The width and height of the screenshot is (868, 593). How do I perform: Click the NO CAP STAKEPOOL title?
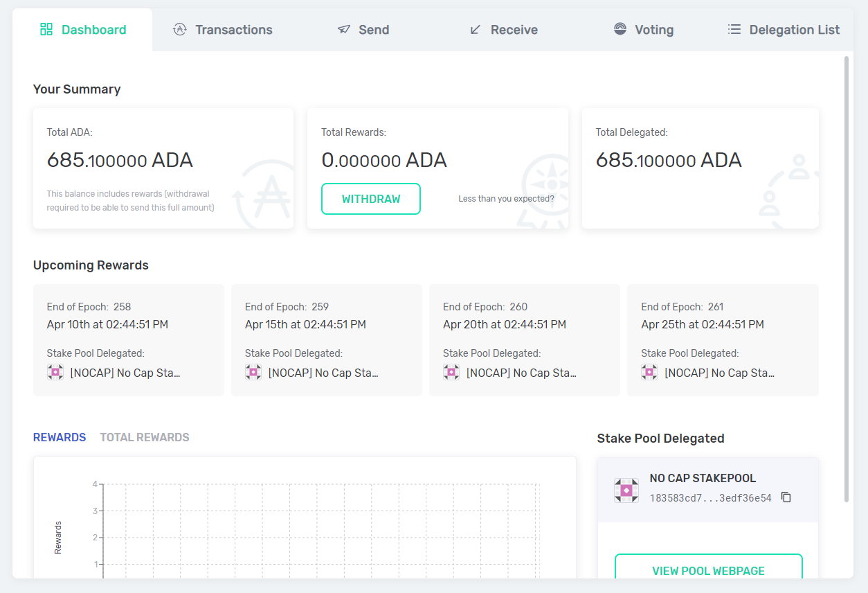tap(703, 478)
